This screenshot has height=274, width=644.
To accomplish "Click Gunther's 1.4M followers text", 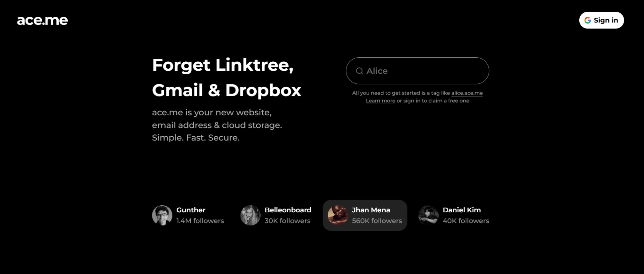I will click(x=200, y=221).
